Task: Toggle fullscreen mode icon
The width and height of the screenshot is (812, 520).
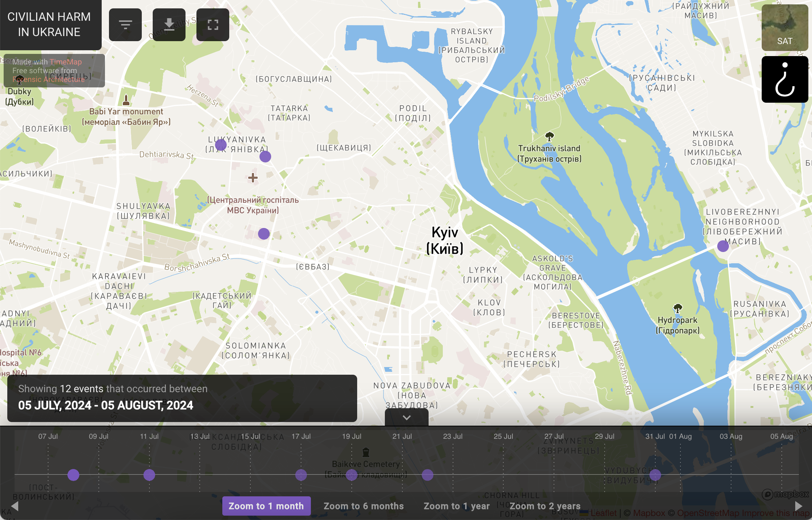Action: (x=213, y=25)
